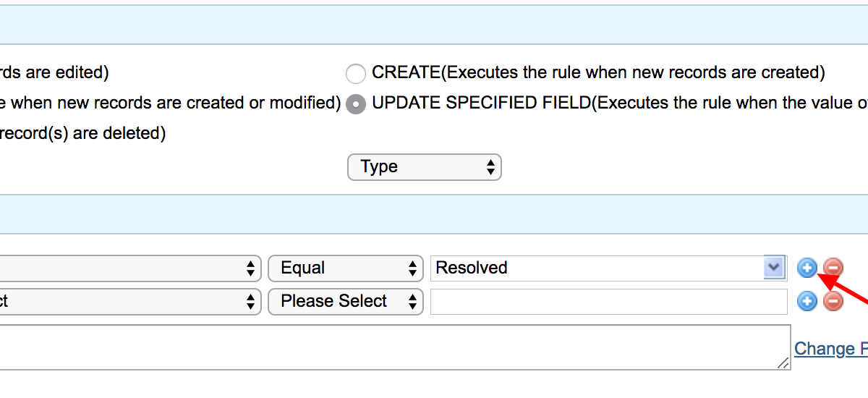Viewport: 868px width, 398px height.
Task: Open the second row's field selector dropdown
Action: pos(130,302)
